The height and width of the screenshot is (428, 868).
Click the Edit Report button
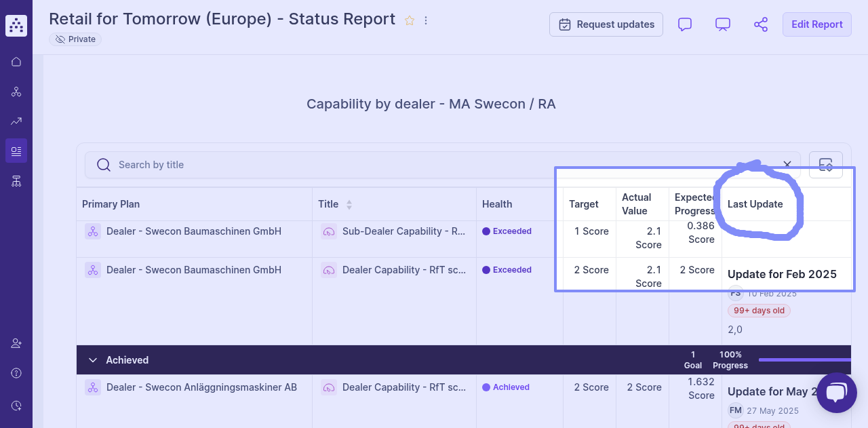click(x=816, y=24)
